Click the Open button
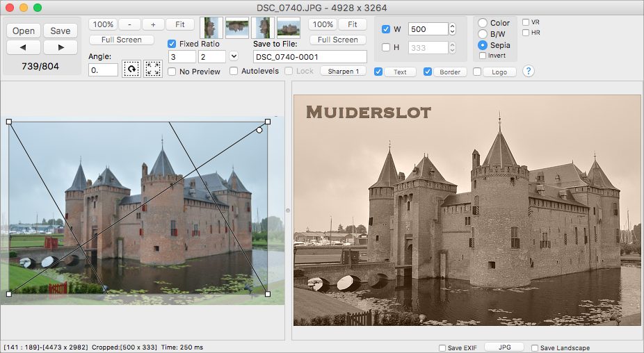644x353 pixels. pos(24,31)
